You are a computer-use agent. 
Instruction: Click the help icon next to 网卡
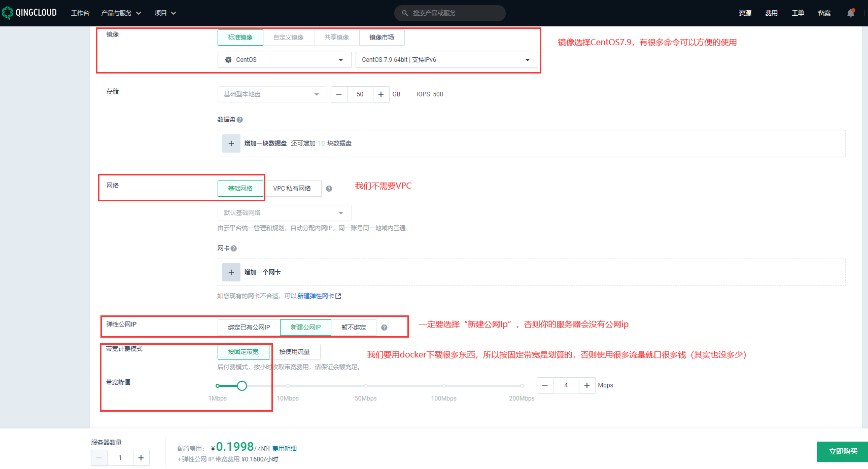click(x=234, y=248)
